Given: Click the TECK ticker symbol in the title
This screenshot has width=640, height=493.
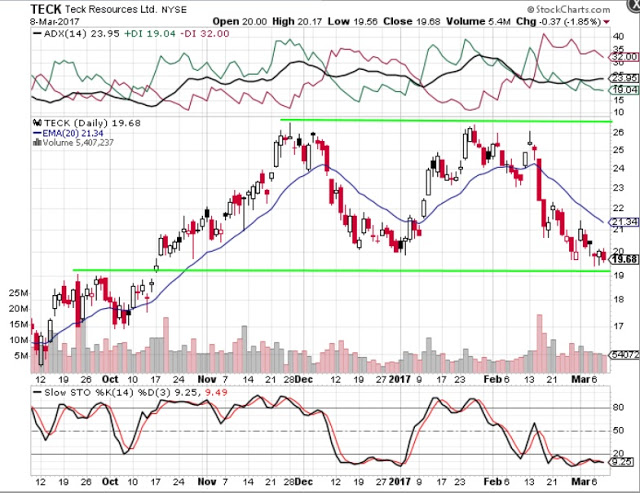Looking at the screenshot, I should (x=46, y=9).
